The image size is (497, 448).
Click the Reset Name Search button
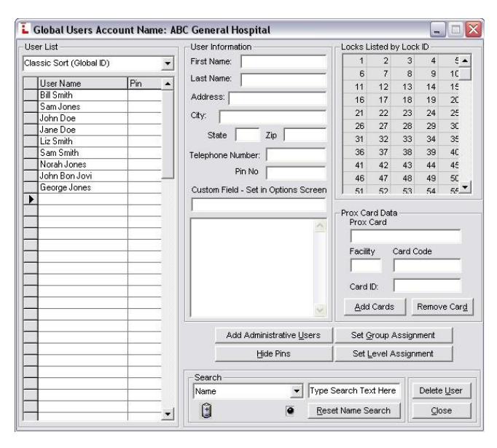pyautogui.click(x=353, y=411)
